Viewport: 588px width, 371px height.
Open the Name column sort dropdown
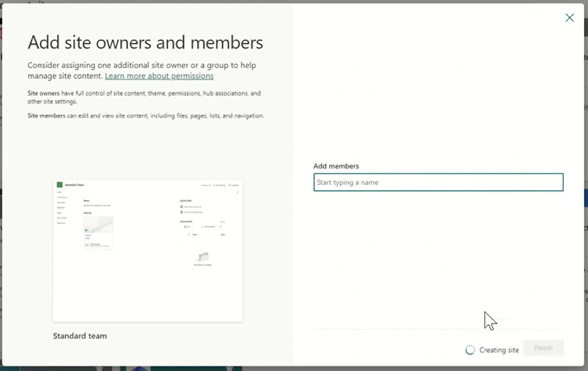(197, 235)
